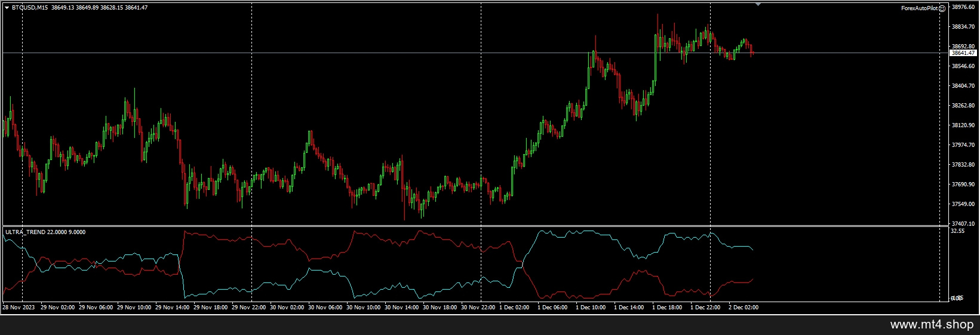Click the 38120.90 price axis label
This screenshot has width=980, height=335.
coord(963,125)
